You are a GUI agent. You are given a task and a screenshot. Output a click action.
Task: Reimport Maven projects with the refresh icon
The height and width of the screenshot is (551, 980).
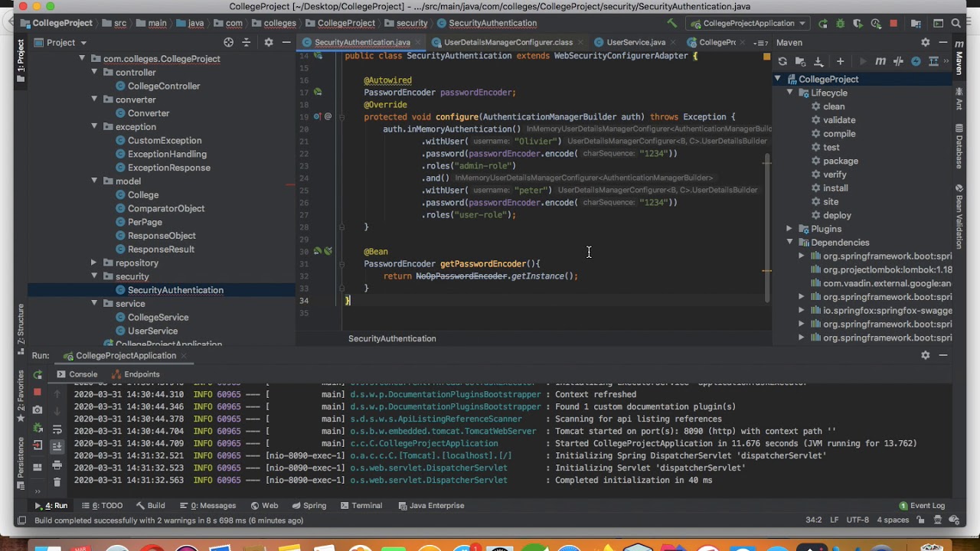782,61
